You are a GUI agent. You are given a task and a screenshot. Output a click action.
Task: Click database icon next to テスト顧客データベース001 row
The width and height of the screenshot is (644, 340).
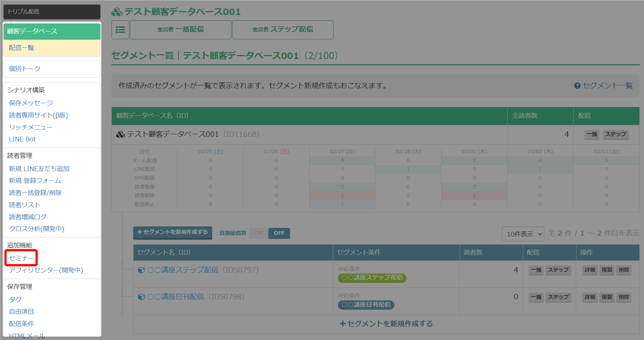click(120, 134)
